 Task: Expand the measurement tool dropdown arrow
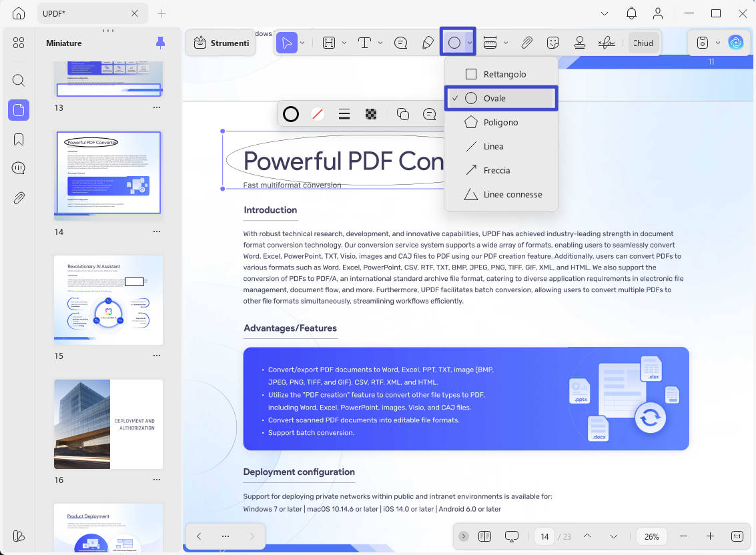[505, 43]
